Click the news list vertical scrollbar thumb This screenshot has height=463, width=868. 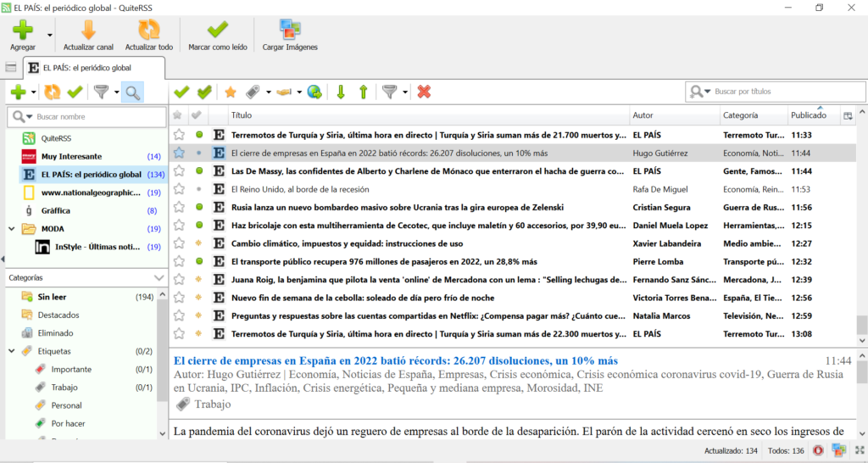click(861, 325)
